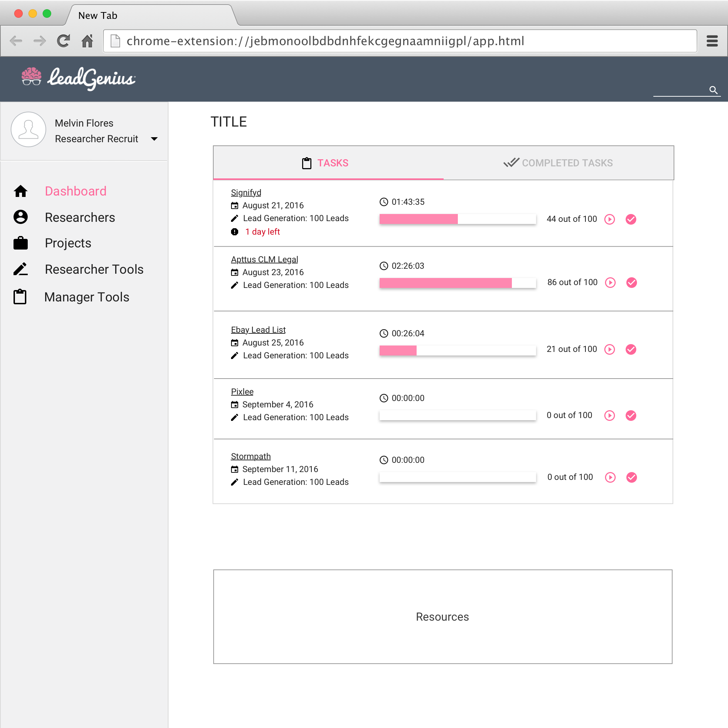Click the clock icon beside 00:26:04

(384, 333)
